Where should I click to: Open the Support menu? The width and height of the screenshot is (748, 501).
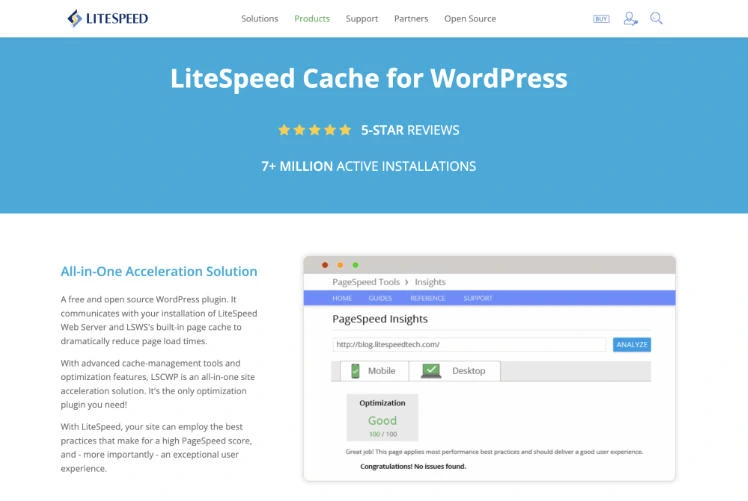362,19
